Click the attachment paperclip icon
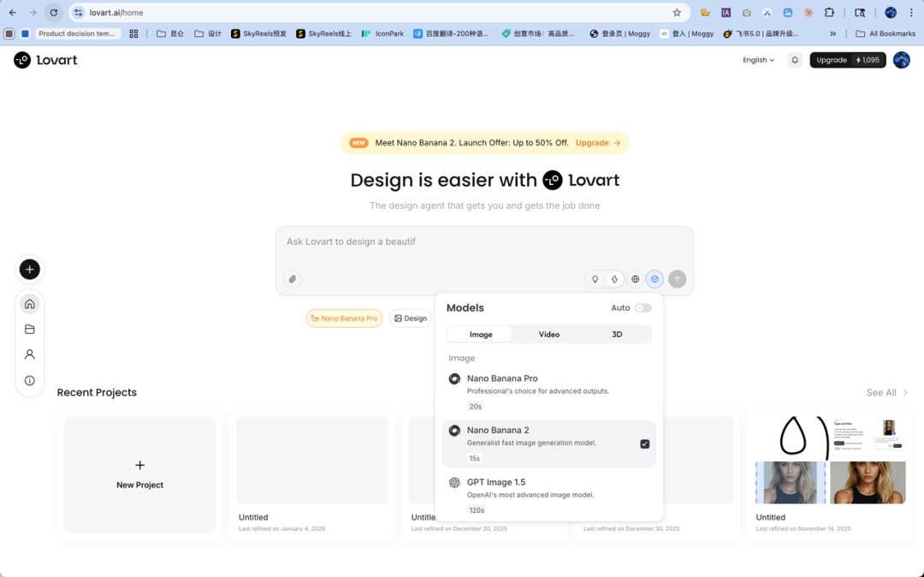Viewport: 924px width, 577px height. click(293, 279)
